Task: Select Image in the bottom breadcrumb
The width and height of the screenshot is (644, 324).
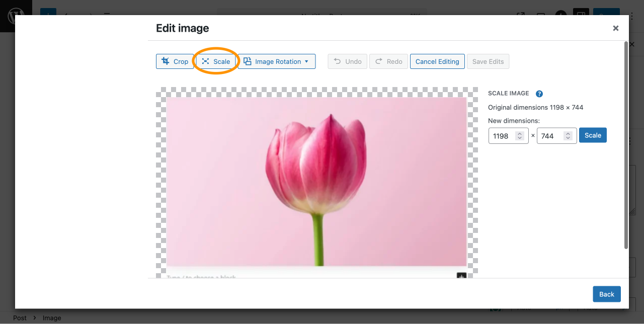Action: [x=52, y=317]
